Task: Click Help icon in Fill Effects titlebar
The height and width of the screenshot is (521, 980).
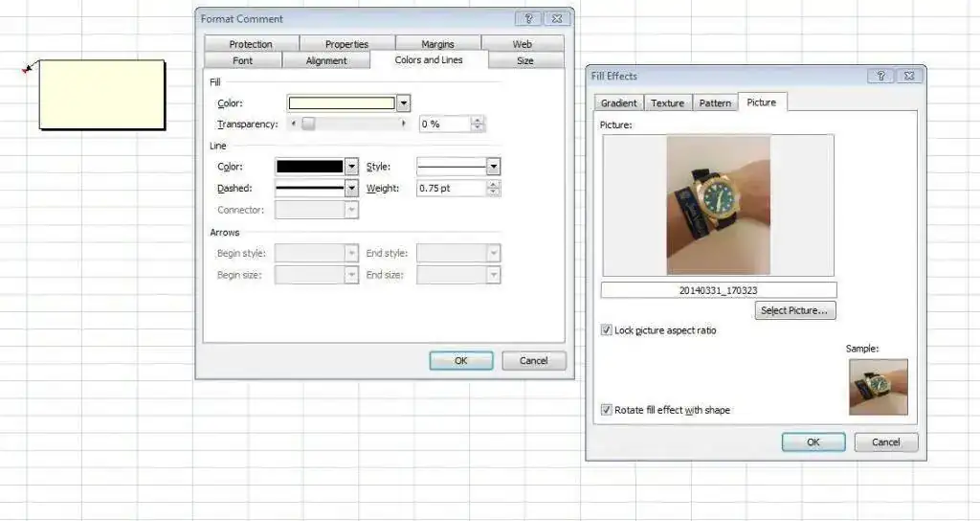Action: point(881,76)
